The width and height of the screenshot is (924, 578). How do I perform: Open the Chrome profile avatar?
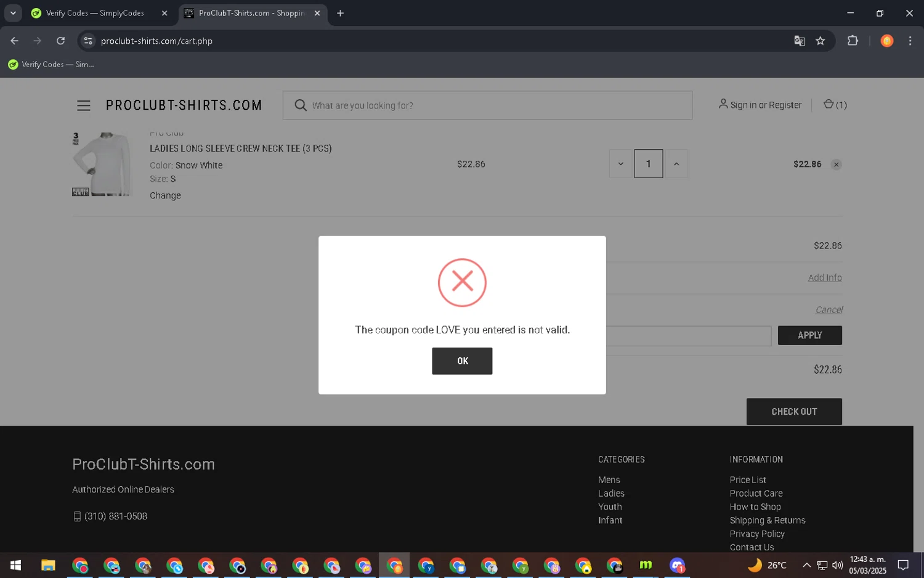click(x=887, y=41)
